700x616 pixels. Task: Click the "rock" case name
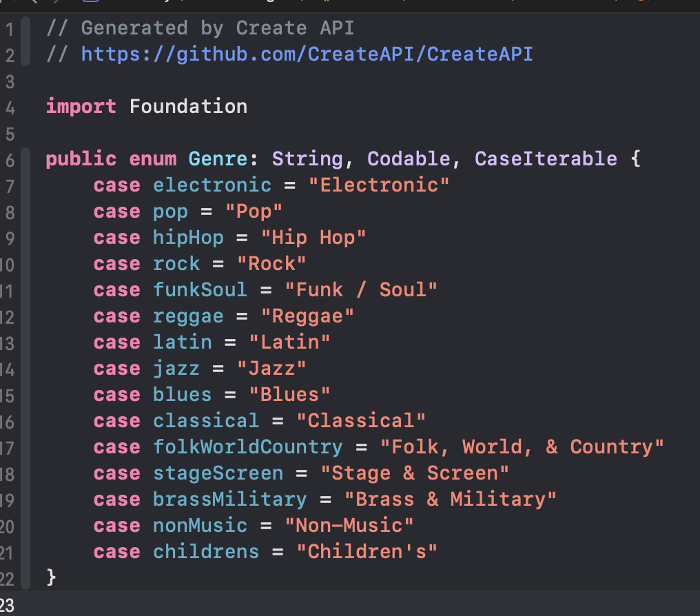pos(176,264)
